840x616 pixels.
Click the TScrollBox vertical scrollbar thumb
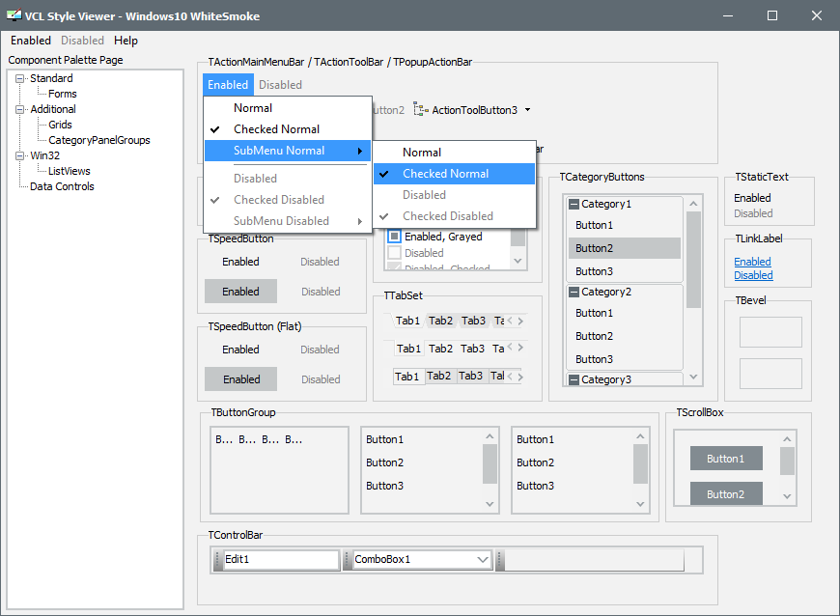tap(787, 462)
